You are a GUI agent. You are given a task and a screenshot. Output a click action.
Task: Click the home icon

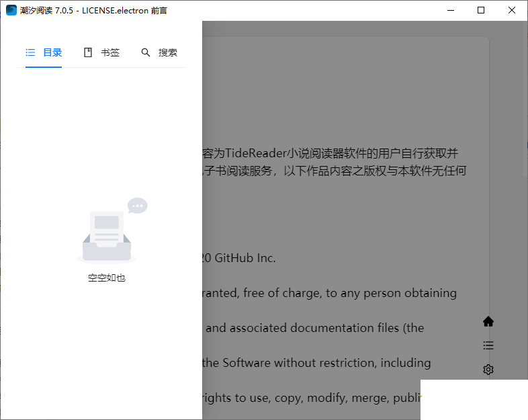click(488, 322)
